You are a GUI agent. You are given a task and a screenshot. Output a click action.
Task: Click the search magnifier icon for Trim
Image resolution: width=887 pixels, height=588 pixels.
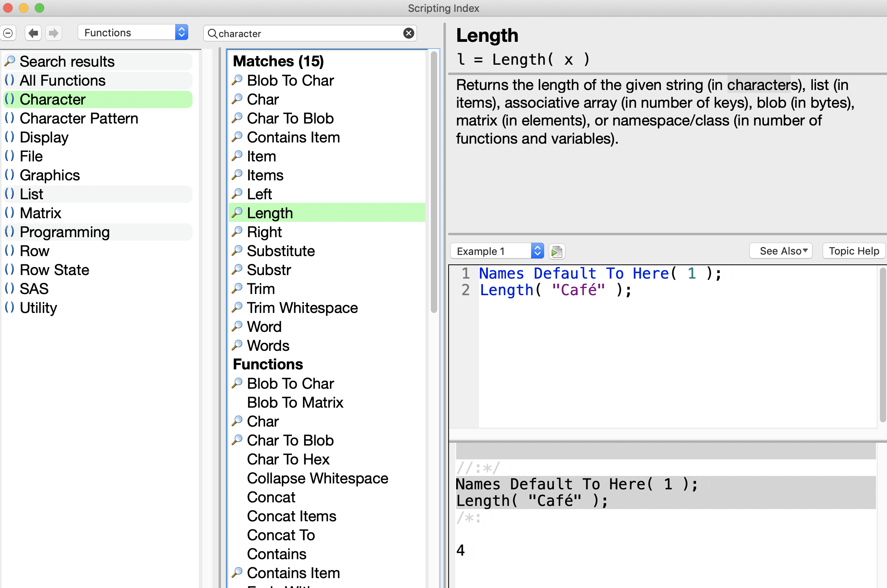pyautogui.click(x=237, y=289)
